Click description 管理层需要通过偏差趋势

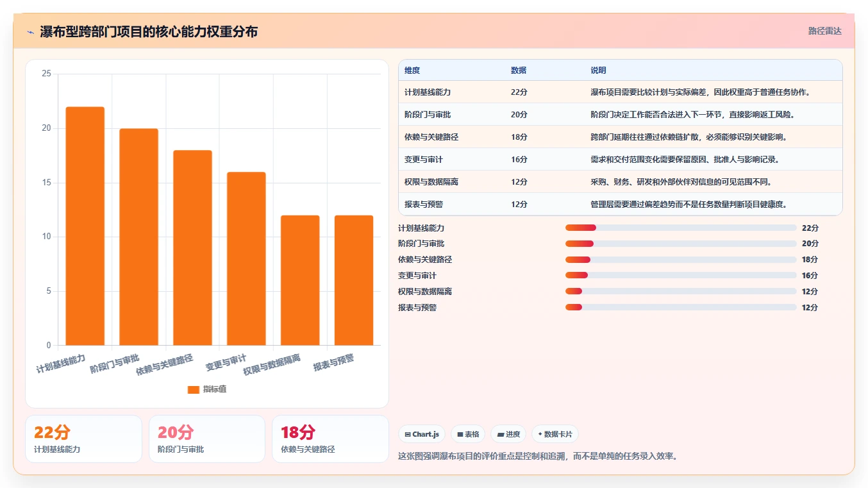click(689, 205)
